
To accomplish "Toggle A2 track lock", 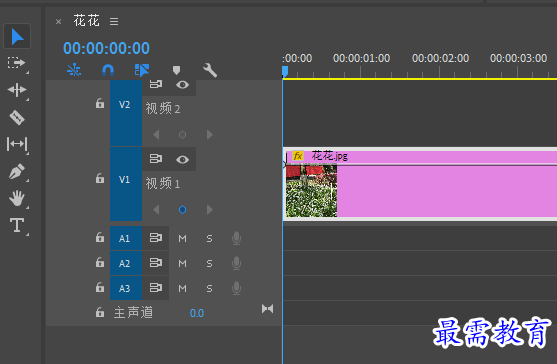I will (100, 262).
